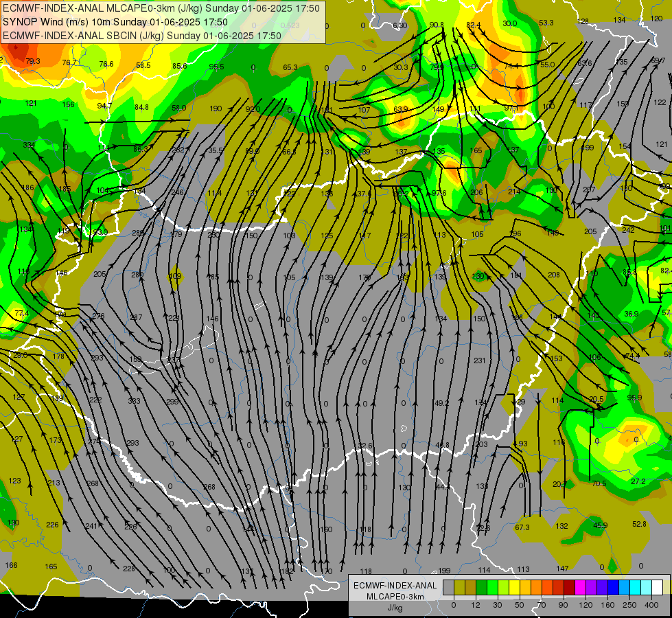Click the 'SYNOP Wind (m/s) 10m' title line
The image size is (672, 618).
pyautogui.click(x=115, y=22)
